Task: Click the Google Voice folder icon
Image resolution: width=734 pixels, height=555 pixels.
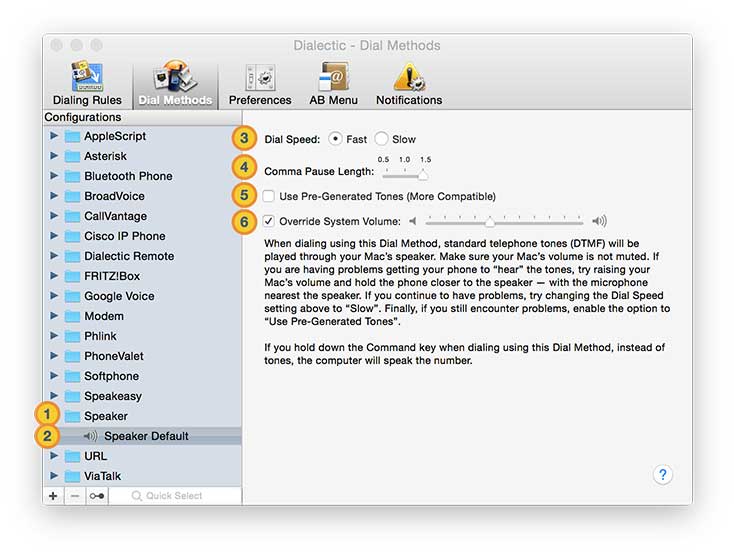Action: (x=72, y=296)
